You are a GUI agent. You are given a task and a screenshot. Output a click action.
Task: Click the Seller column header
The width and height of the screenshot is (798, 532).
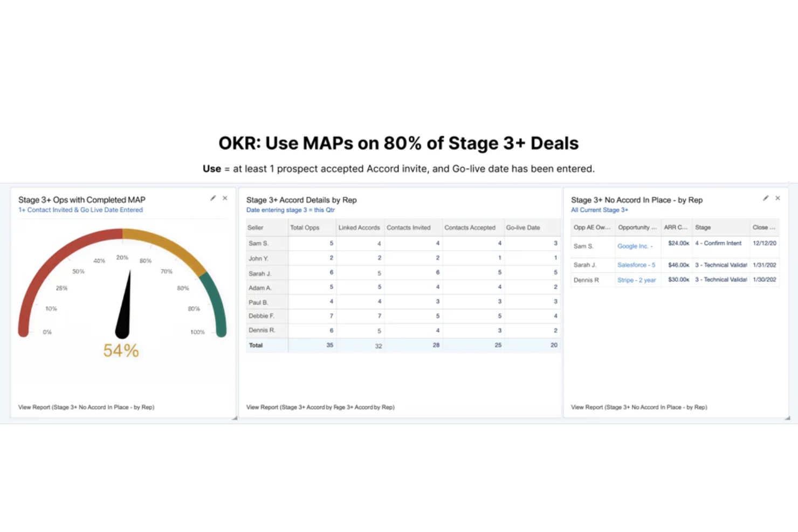(x=256, y=228)
